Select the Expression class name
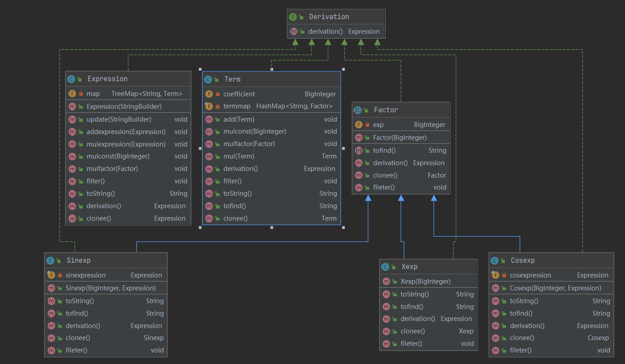The width and height of the screenshot is (625, 364). pos(107,79)
